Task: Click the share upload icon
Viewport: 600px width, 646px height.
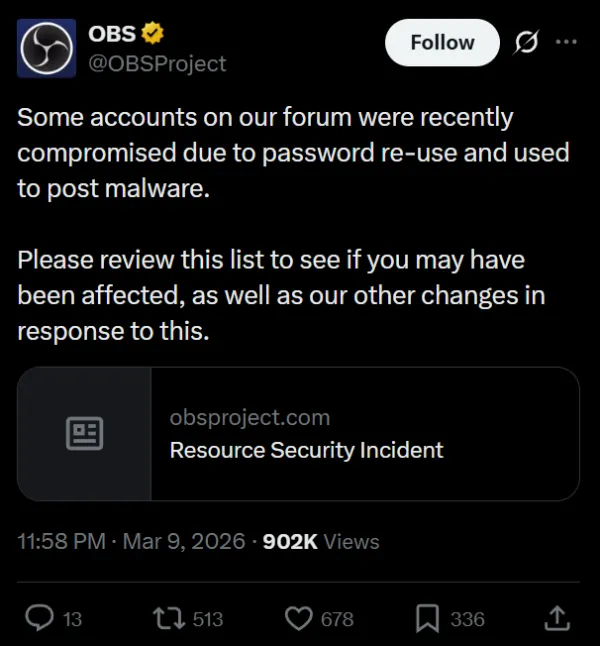Action: point(559,617)
